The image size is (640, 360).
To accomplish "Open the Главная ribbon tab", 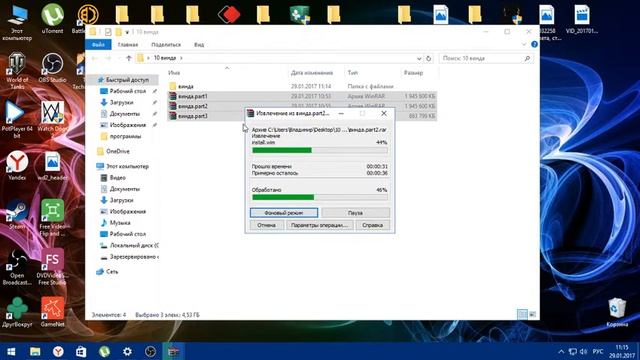I will click(128, 44).
